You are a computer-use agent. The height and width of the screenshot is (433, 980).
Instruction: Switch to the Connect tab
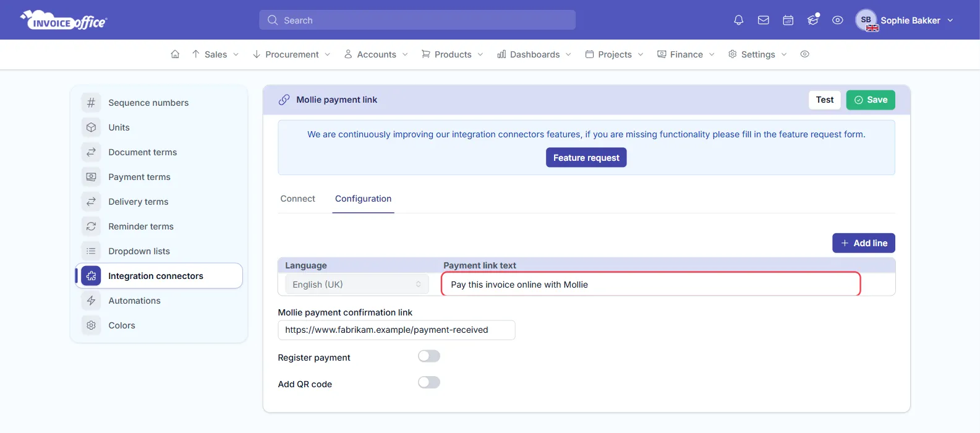(x=298, y=199)
